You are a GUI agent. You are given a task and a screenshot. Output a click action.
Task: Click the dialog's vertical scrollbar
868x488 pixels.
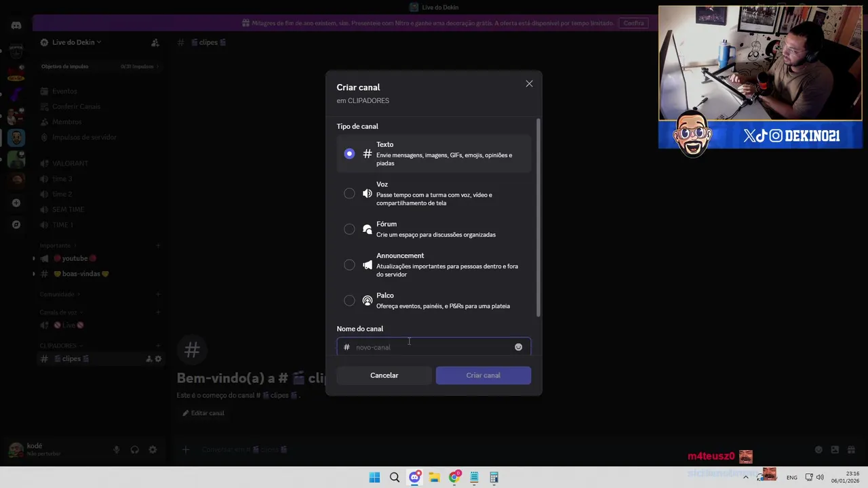538,217
